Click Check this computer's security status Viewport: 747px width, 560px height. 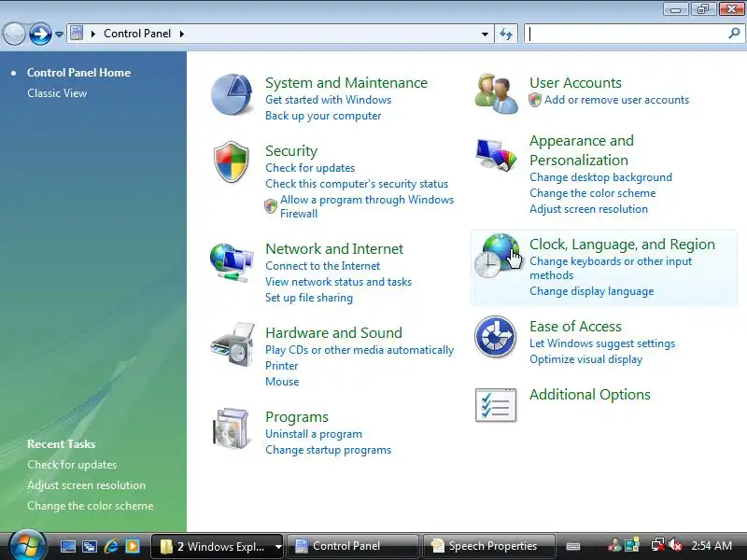357,184
